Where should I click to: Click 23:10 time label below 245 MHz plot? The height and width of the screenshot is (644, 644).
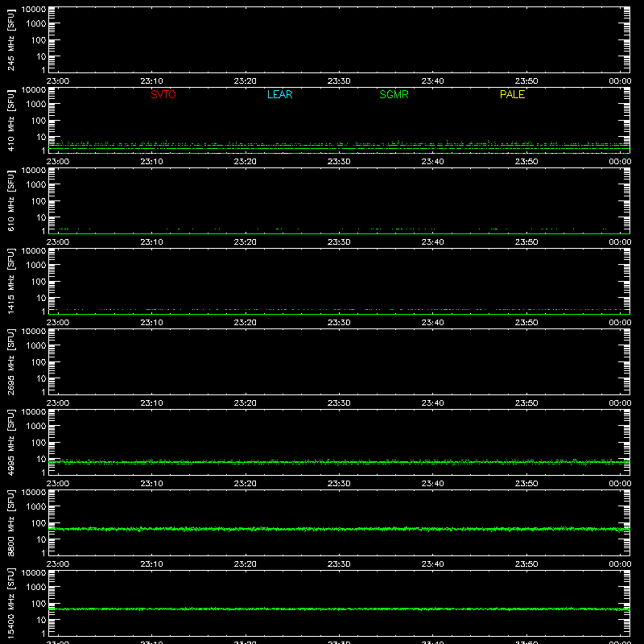[x=151, y=81]
